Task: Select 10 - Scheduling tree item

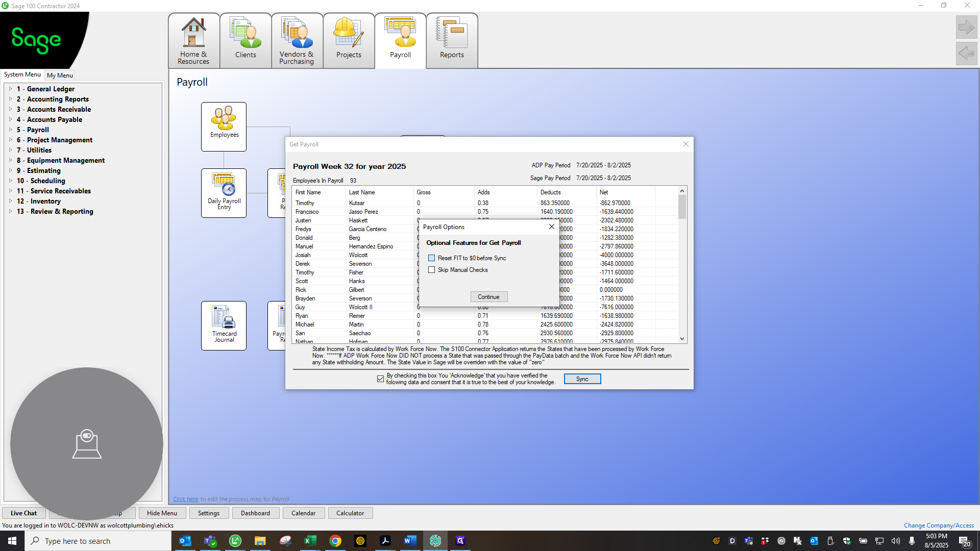Action: click(41, 181)
